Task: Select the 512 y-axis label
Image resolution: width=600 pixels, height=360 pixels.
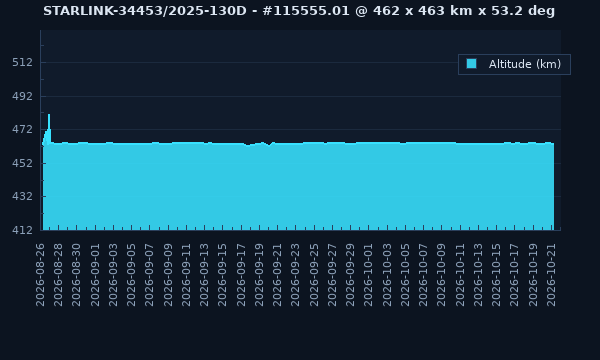Action: point(23,62)
